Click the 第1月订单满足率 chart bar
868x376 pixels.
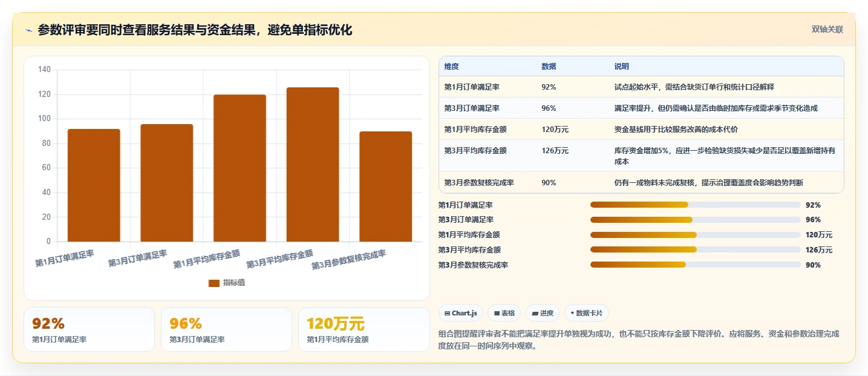(x=94, y=185)
